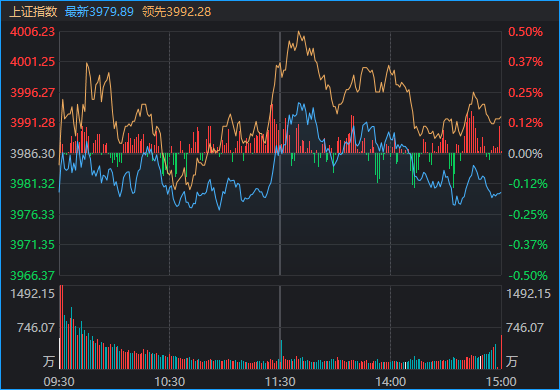Select the 最新3979.89 latest value
This screenshot has width=560, height=390.
(x=99, y=12)
